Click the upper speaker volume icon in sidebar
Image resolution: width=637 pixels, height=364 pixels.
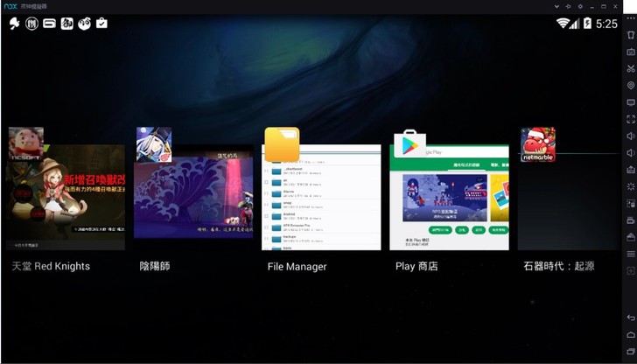[631, 136]
